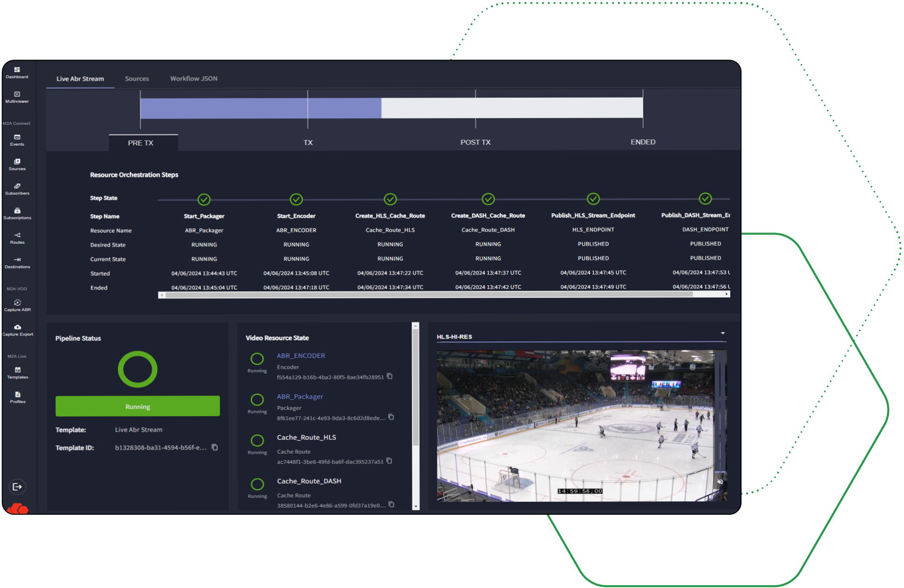Open Capture Export cloud icon
The height and width of the screenshot is (588, 904).
click(17, 330)
